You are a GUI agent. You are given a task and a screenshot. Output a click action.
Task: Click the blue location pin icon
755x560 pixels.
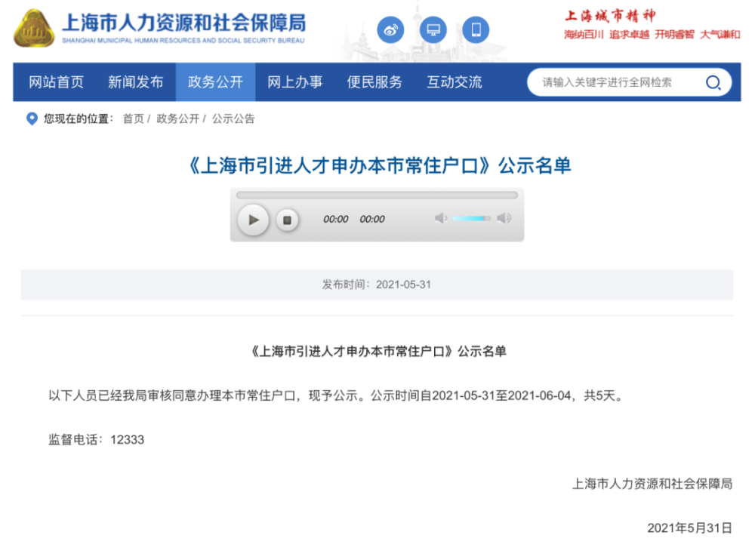pos(32,118)
